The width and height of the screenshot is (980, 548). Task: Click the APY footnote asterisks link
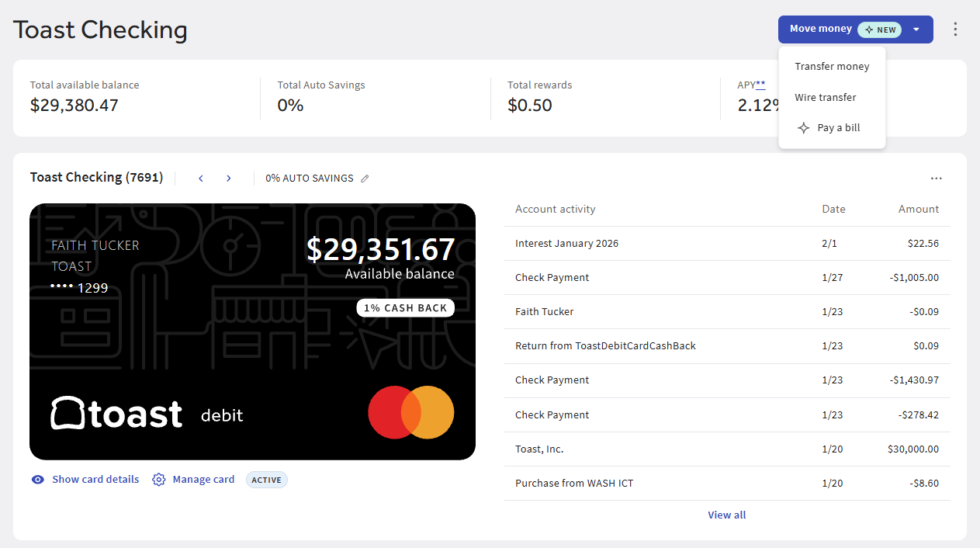pyautogui.click(x=760, y=85)
